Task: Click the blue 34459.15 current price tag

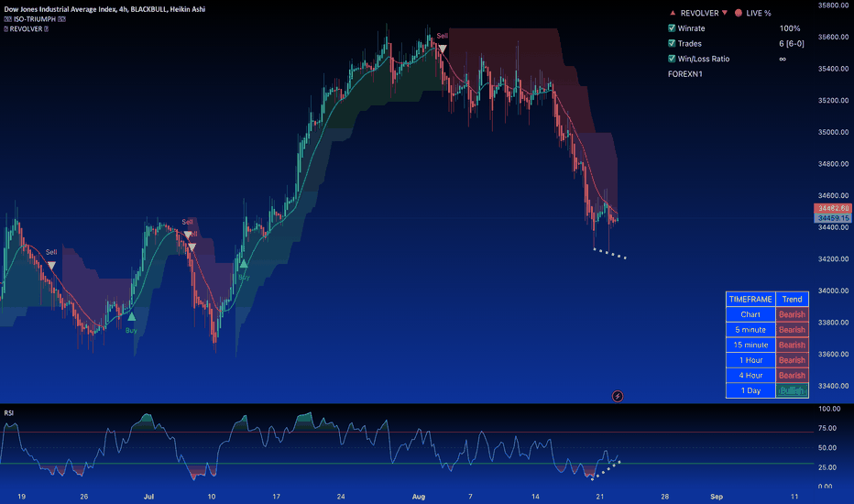Action: 833,218
